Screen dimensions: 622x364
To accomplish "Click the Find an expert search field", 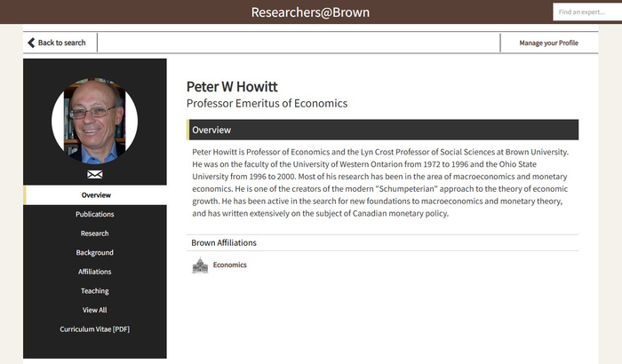I will [x=585, y=12].
